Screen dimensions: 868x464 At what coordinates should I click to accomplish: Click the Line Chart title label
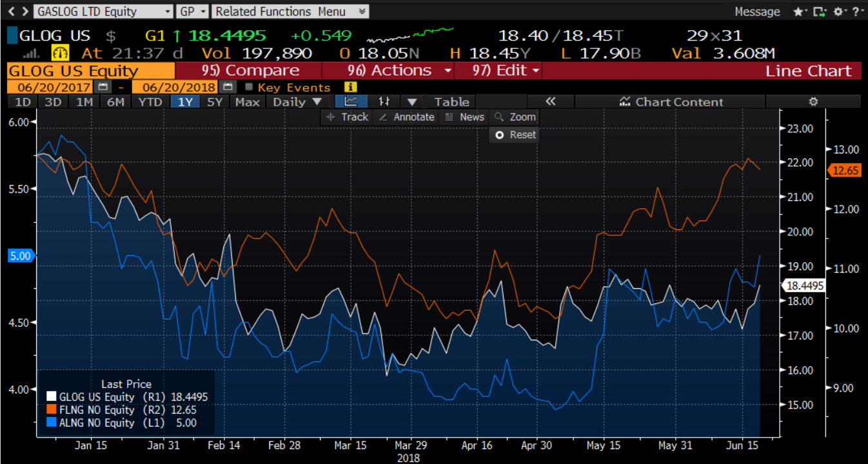coord(808,71)
